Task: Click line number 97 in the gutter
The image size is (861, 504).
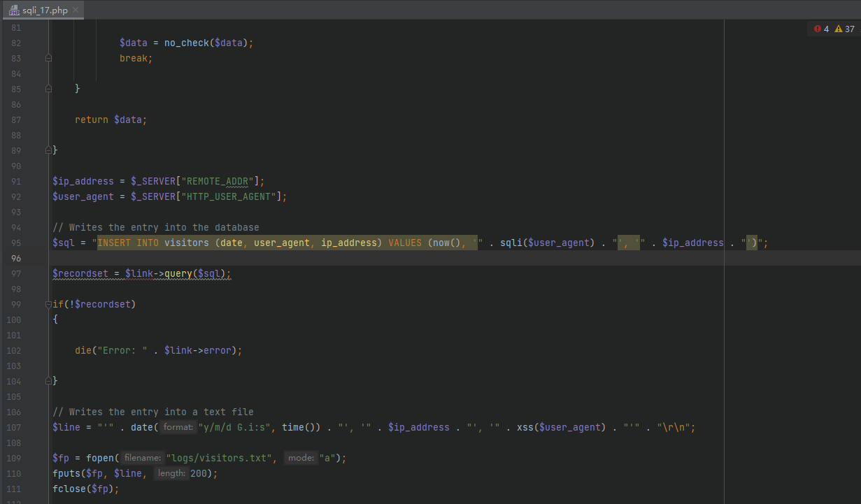Action: coord(16,274)
